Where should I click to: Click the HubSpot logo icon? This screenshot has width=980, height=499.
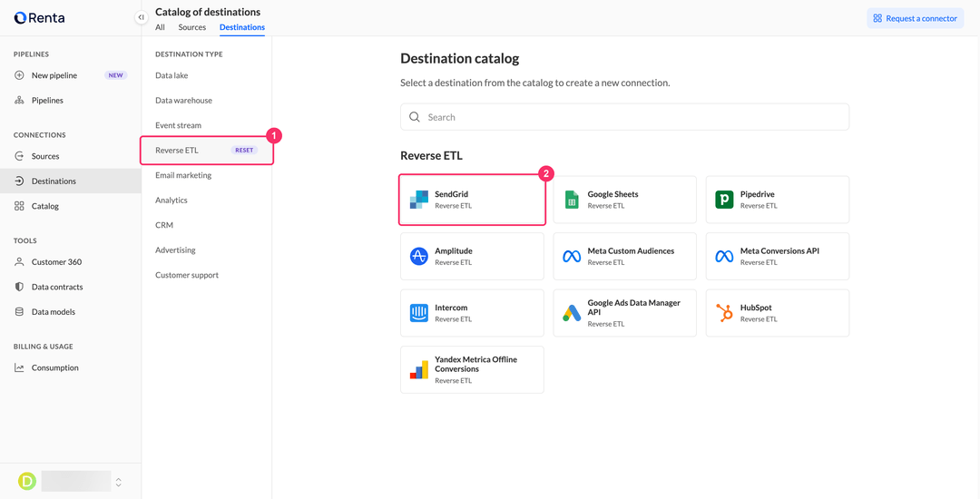724,313
